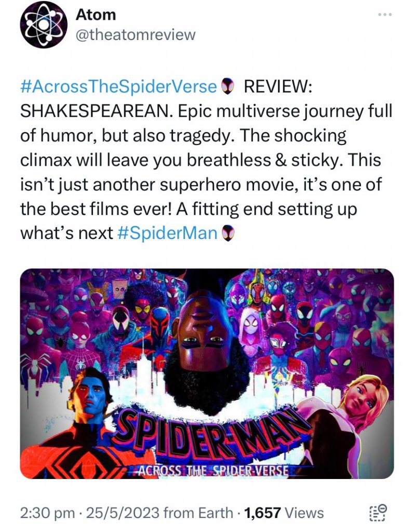Open the three-dot more options menu
The image size is (414, 532).
[384, 15]
